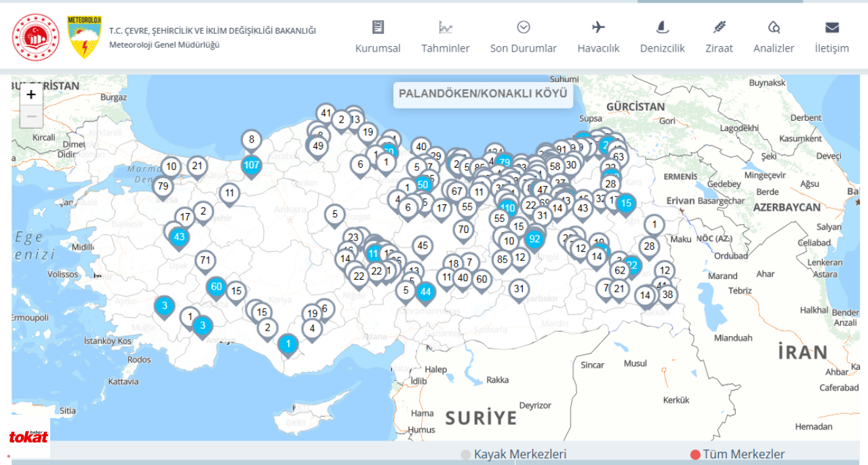Click the blue map marker showing 1
Image resolution: width=868 pixels, height=465 pixels.
(x=288, y=343)
